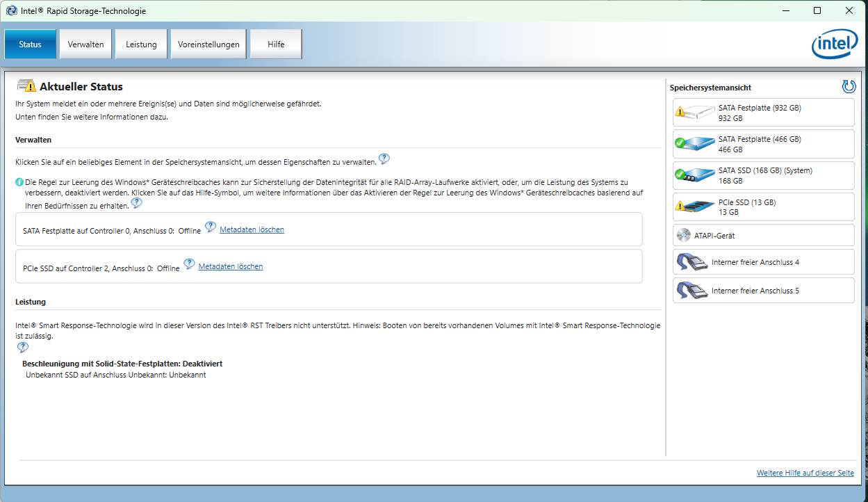Select the PCIe SSD (13 GB) entry
Image resolution: width=868 pixels, height=502 pixels.
(763, 207)
